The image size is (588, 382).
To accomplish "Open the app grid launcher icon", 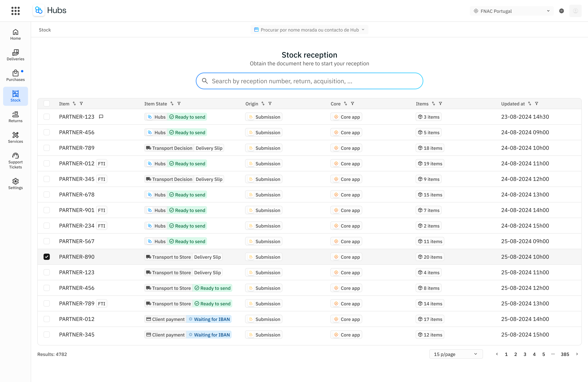I will tap(15, 11).
